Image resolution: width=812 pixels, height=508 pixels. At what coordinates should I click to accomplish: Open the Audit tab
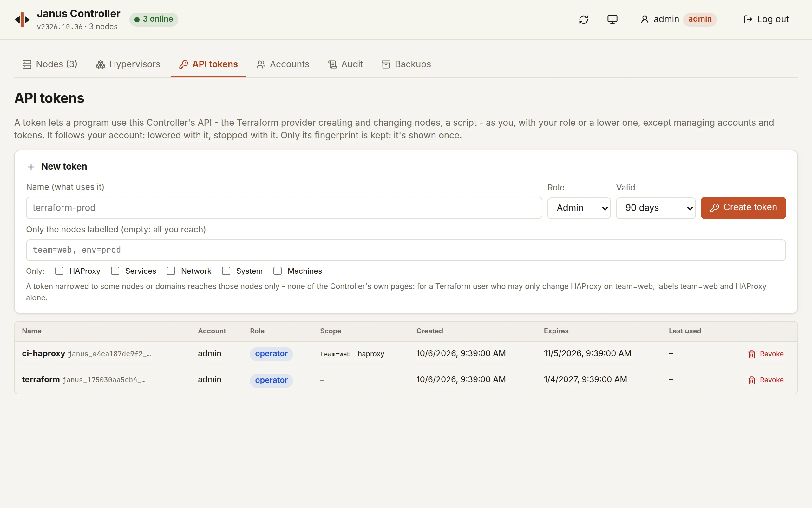pyautogui.click(x=346, y=64)
